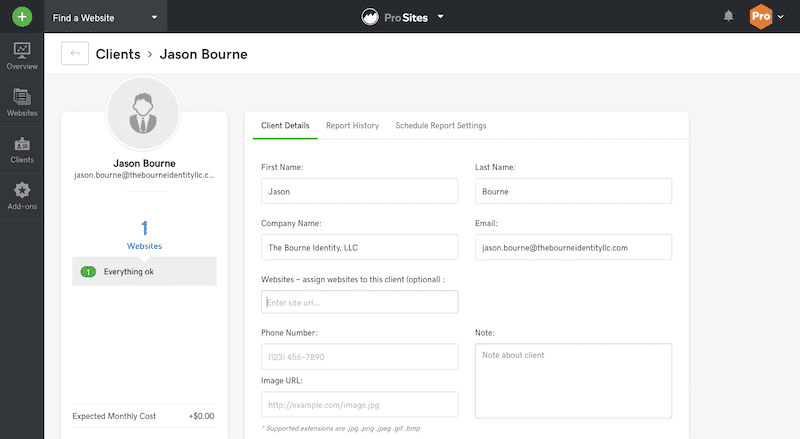Go to Clients in the sidebar
The height and width of the screenshot is (439, 800).
tap(22, 150)
